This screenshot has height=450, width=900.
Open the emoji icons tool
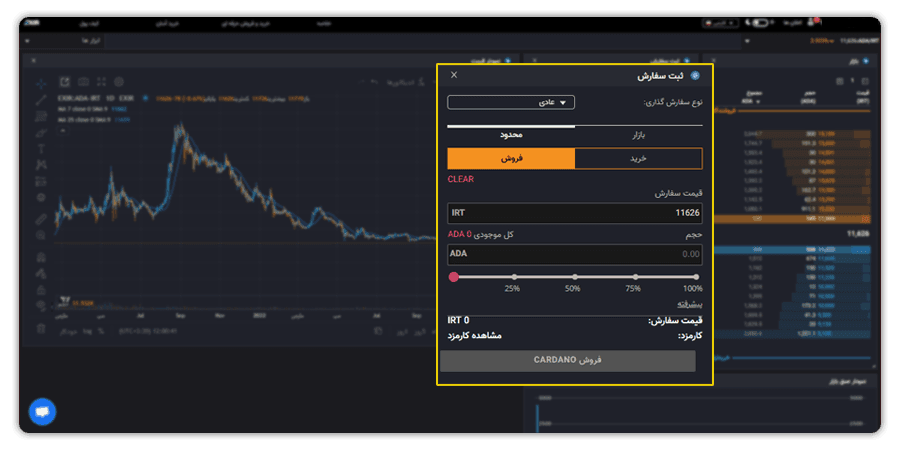click(x=41, y=197)
